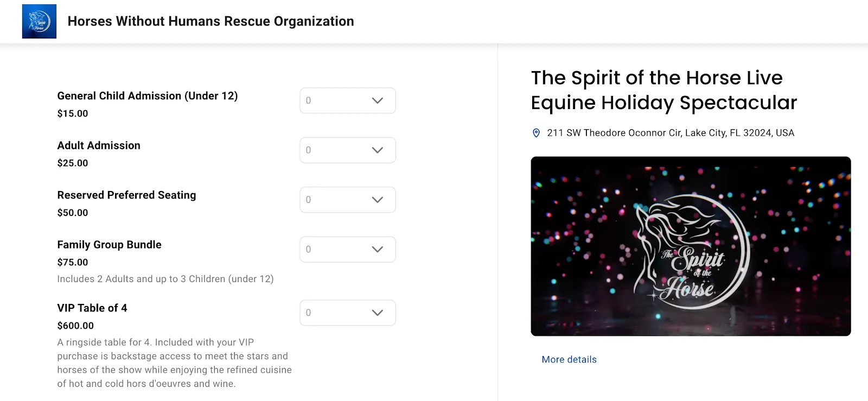
Task: Click the chevron arrow beside Reserved Preferred Seating
Action: pos(378,200)
